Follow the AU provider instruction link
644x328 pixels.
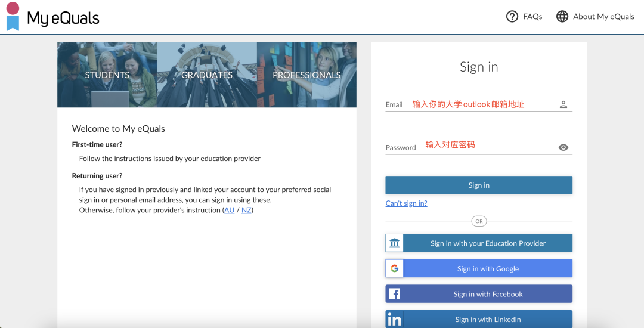click(229, 210)
